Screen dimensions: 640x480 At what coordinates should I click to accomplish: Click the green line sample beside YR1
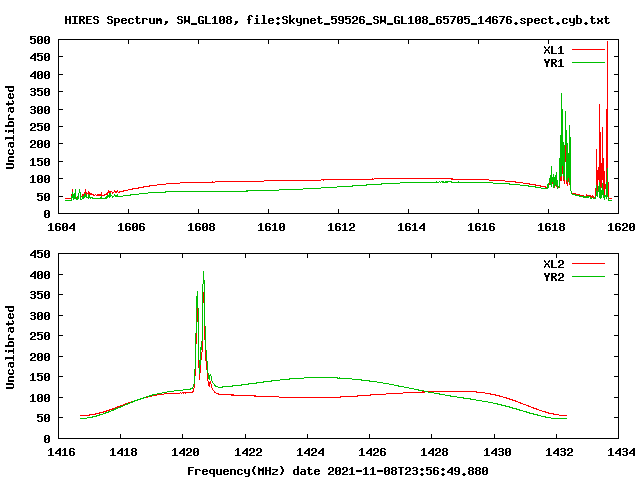[590, 61]
